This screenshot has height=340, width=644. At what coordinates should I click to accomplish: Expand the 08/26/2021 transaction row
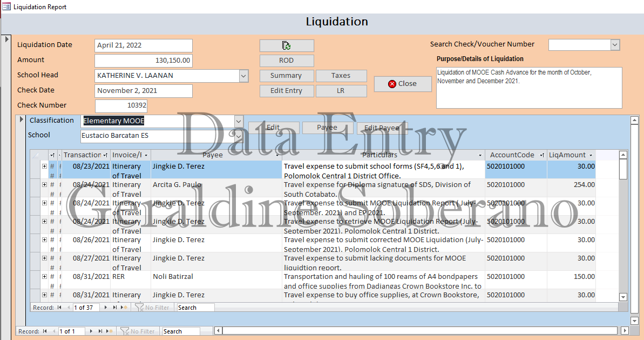(44, 239)
